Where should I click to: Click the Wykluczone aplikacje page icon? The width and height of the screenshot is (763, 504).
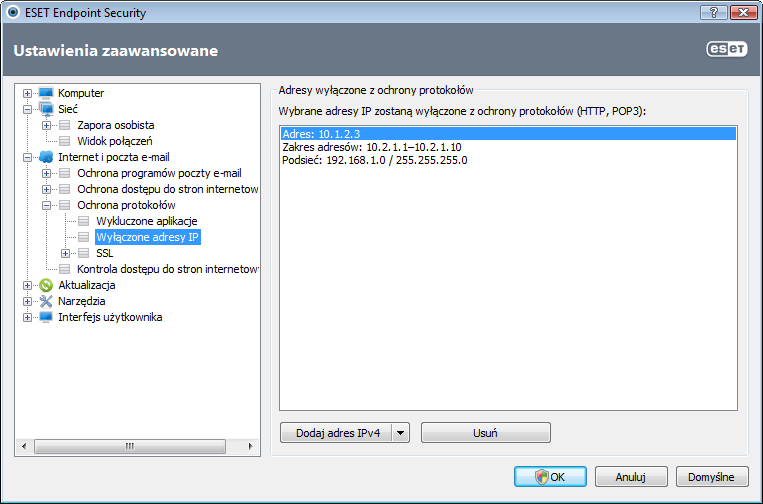click(84, 221)
